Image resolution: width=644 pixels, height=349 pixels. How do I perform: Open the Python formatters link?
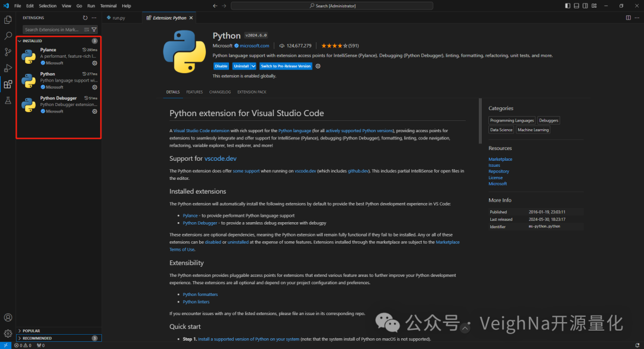coord(200,294)
